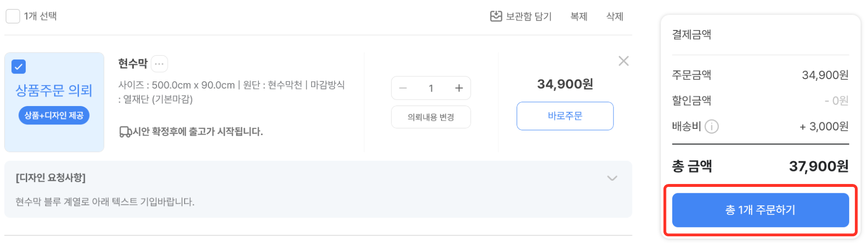
Task: Click the 상품주문 의뢰 product thumbnail
Action: [x=54, y=91]
